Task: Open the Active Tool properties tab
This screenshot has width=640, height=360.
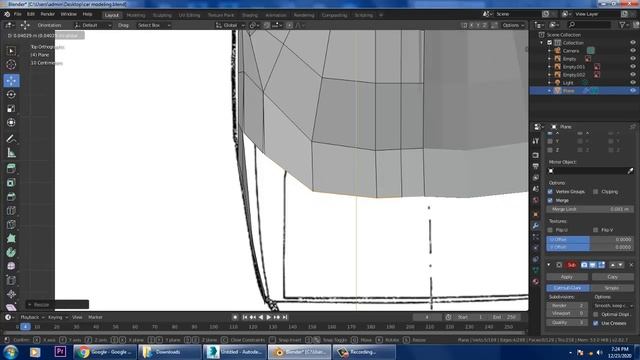Action: (536, 141)
